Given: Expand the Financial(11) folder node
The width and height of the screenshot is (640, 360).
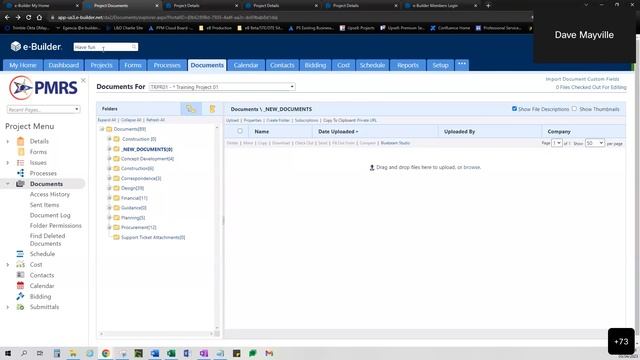Looking at the screenshot, I should [x=109, y=198].
